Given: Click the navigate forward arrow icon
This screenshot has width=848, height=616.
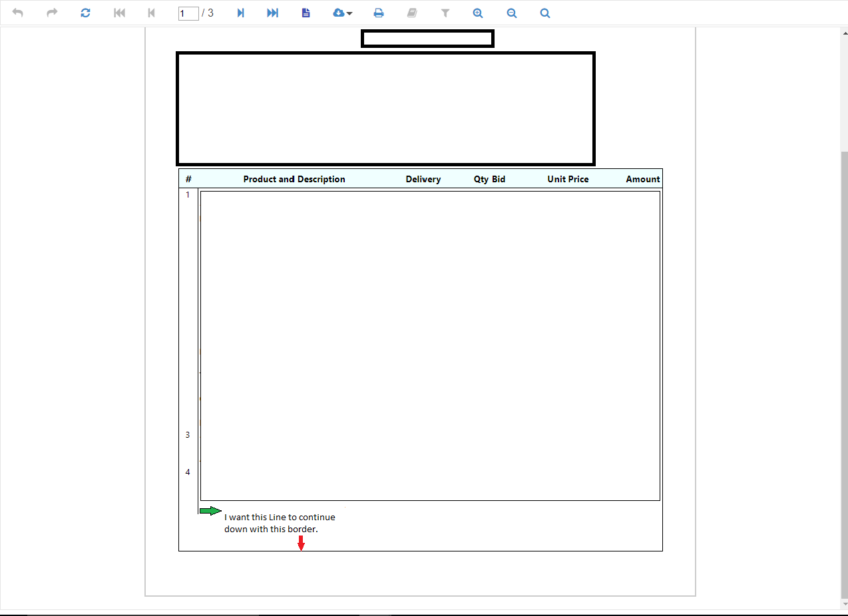Looking at the screenshot, I should coord(52,13).
